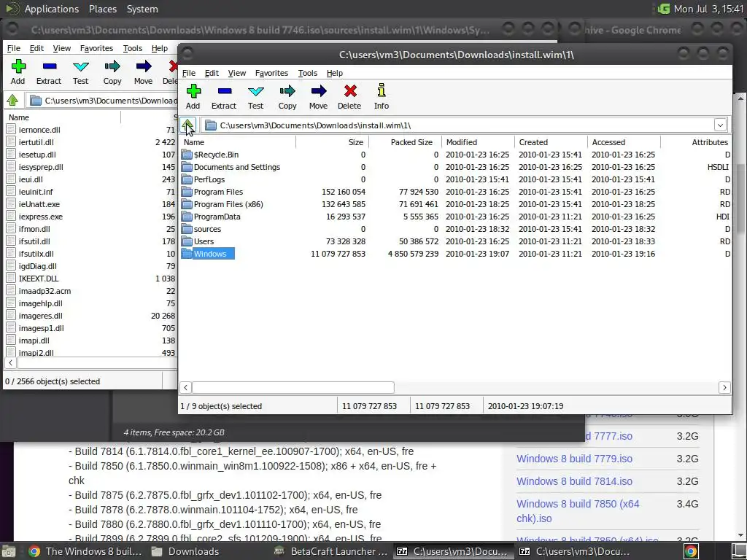Open View menu in front window
The height and width of the screenshot is (560, 747).
[x=237, y=73]
